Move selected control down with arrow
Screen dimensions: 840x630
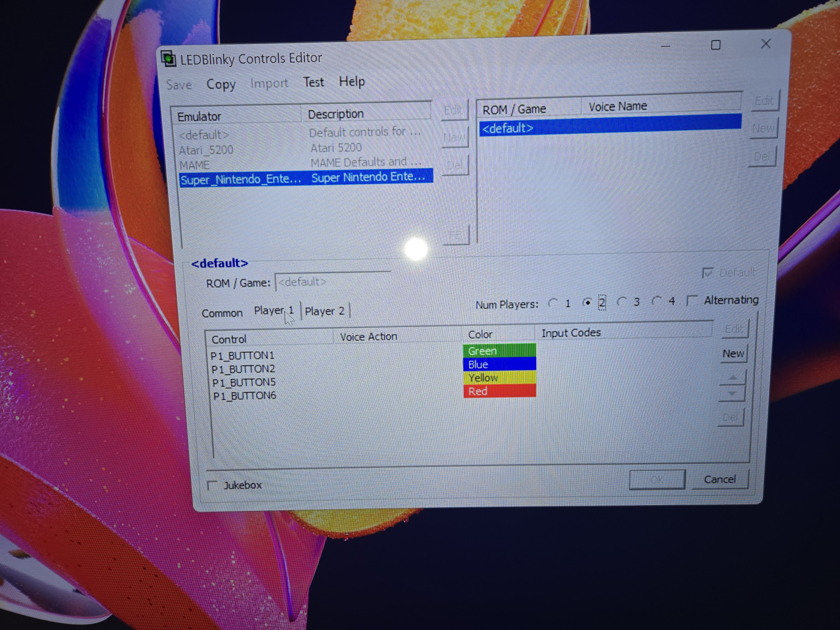click(x=732, y=393)
